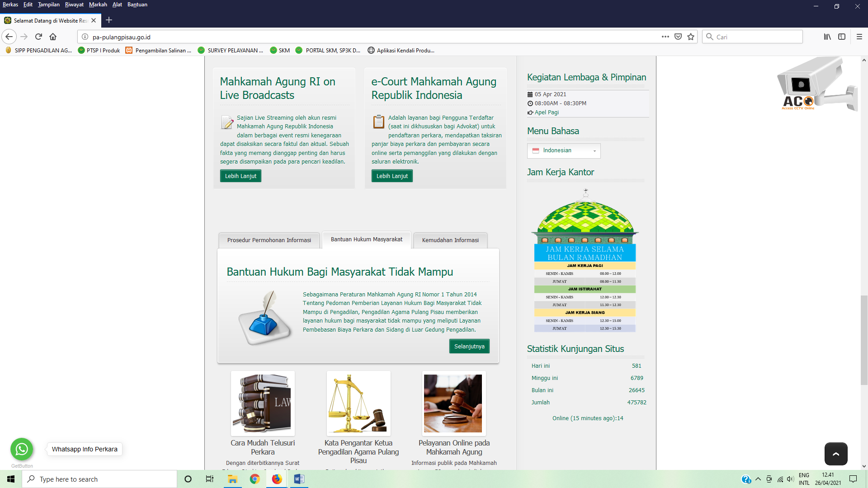Open Microsoft Word from the taskbar
Image resolution: width=868 pixels, height=488 pixels.
click(x=299, y=479)
